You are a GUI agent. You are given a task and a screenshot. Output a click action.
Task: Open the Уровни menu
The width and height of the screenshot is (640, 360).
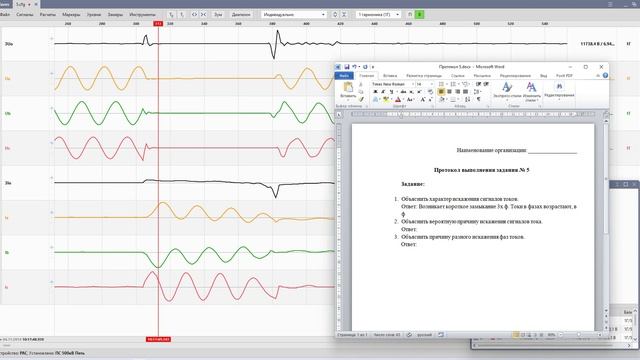[x=94, y=15]
